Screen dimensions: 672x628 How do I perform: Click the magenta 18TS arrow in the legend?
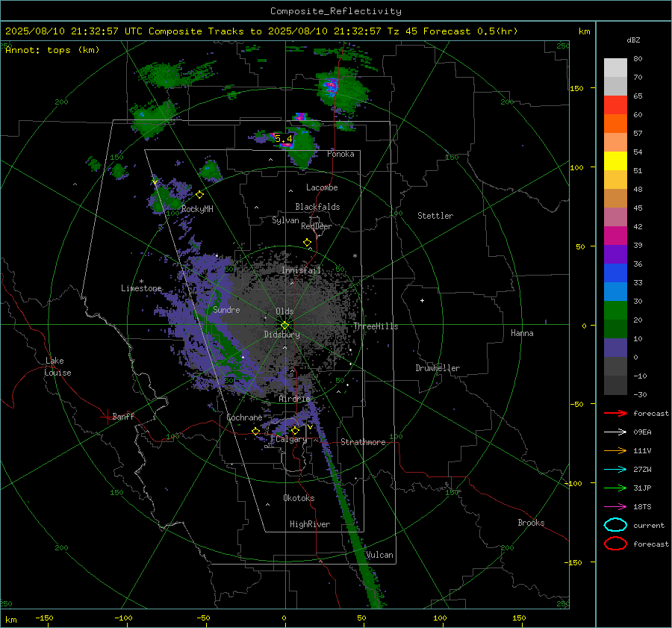615,507
